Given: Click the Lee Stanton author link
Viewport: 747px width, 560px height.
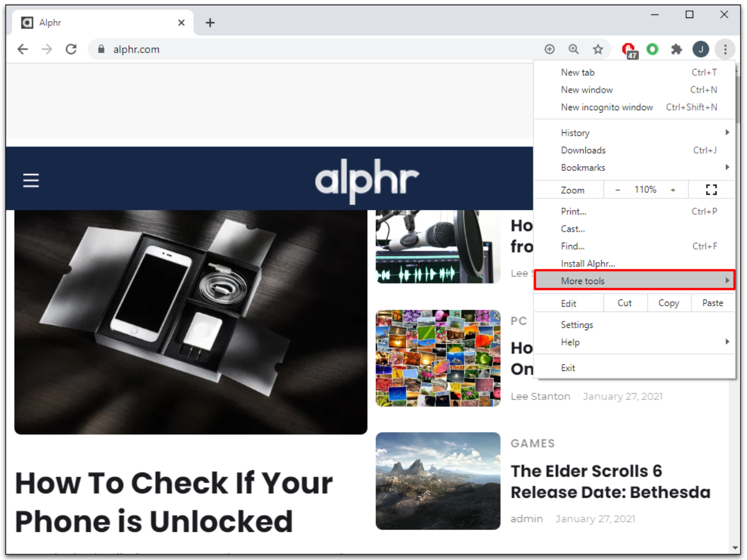Looking at the screenshot, I should click(540, 396).
